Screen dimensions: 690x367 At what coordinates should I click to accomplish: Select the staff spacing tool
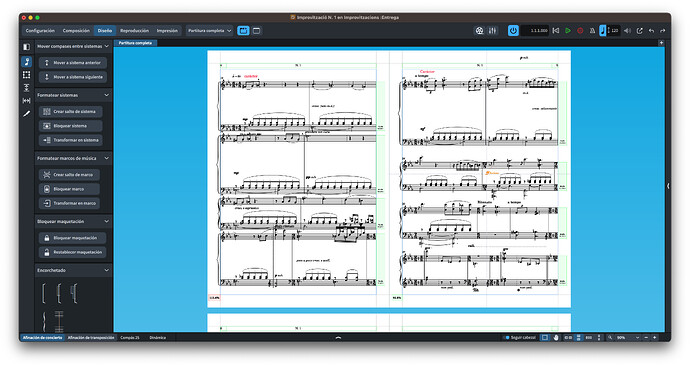[26, 88]
